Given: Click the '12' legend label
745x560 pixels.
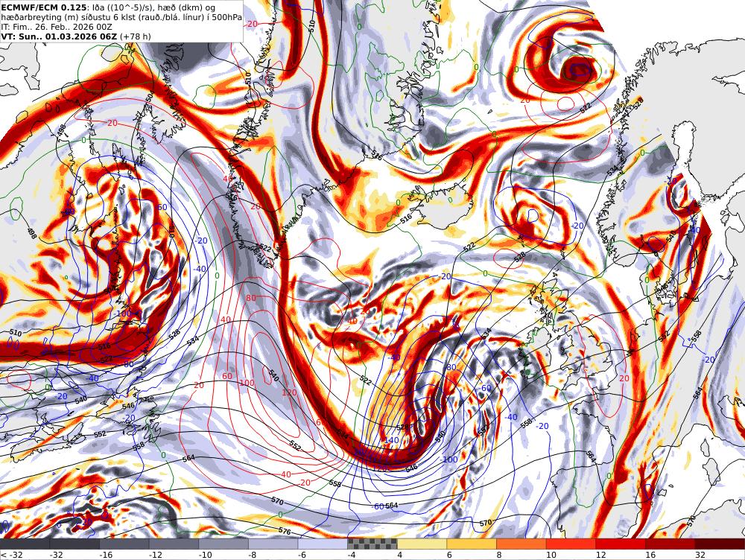Looking at the screenshot, I should [600, 555].
